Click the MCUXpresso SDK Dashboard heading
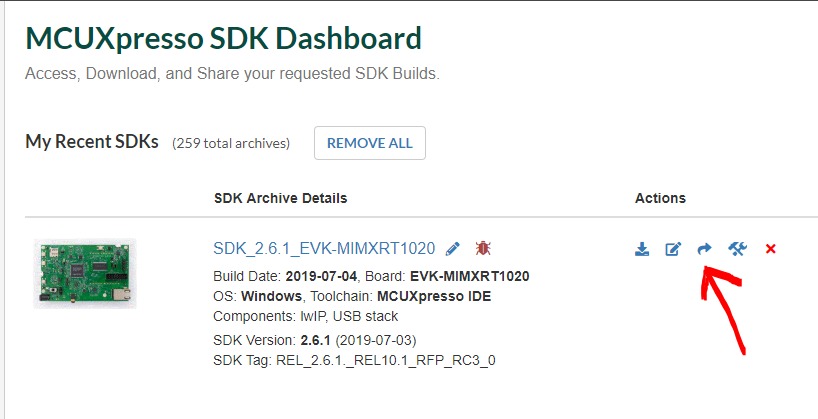The width and height of the screenshot is (818, 419). [x=223, y=38]
